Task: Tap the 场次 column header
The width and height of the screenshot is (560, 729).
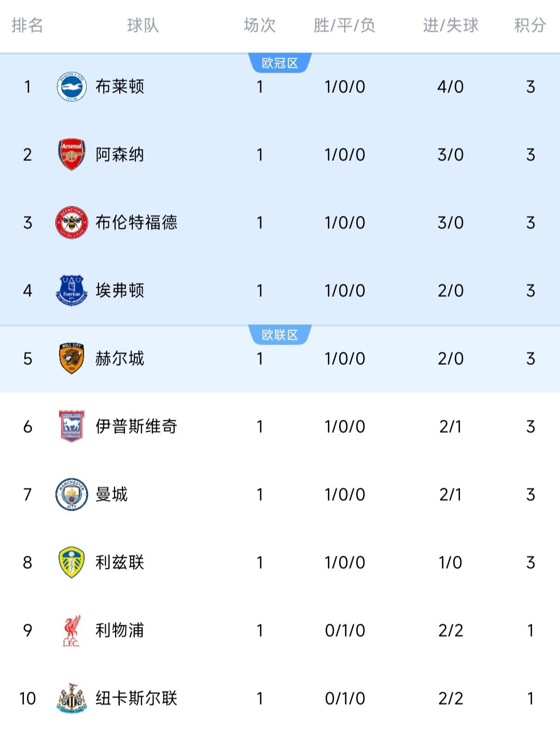Action: (260, 25)
